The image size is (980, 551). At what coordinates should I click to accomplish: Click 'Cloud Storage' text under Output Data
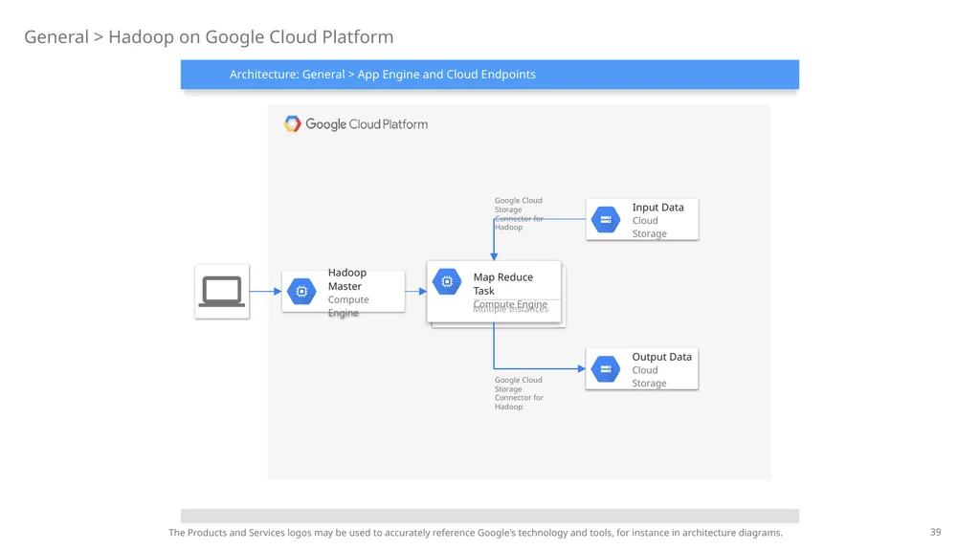[650, 376]
